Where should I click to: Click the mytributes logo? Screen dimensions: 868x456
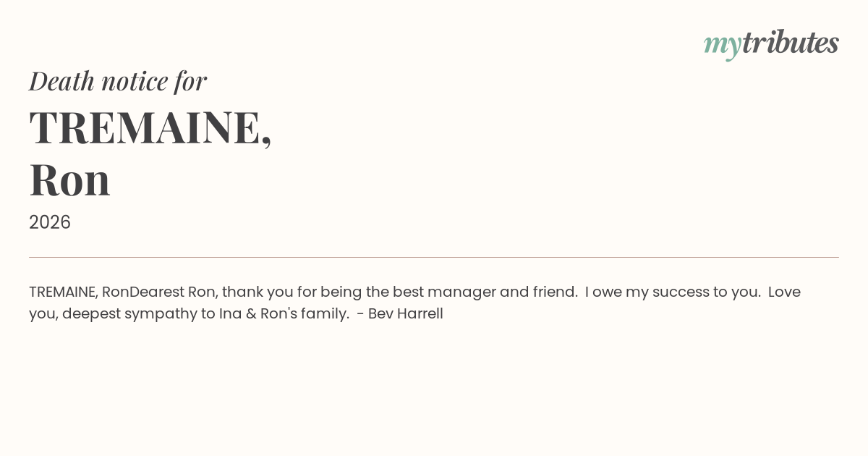(x=771, y=43)
